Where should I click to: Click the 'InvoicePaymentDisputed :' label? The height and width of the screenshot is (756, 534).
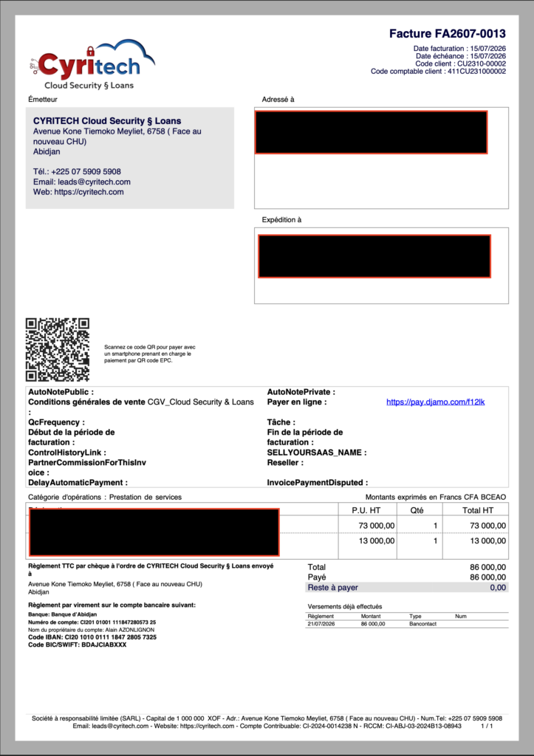(x=318, y=483)
